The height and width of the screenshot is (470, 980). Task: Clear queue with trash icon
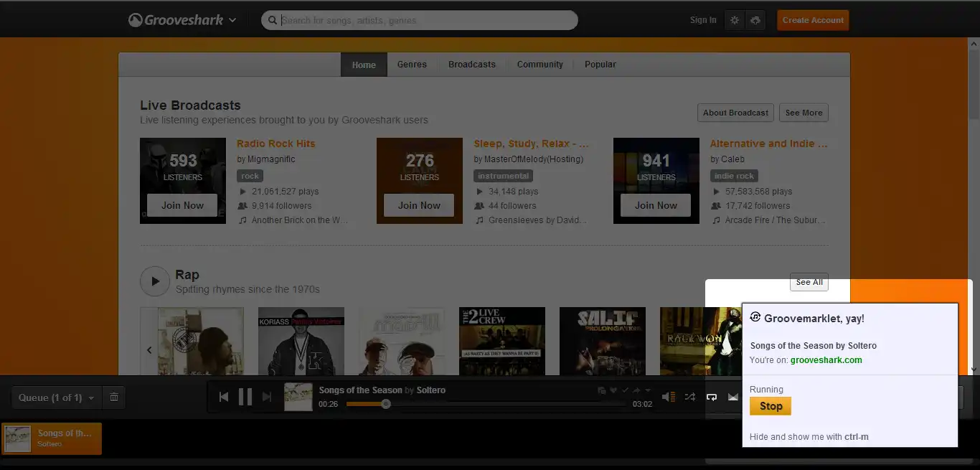click(x=113, y=398)
